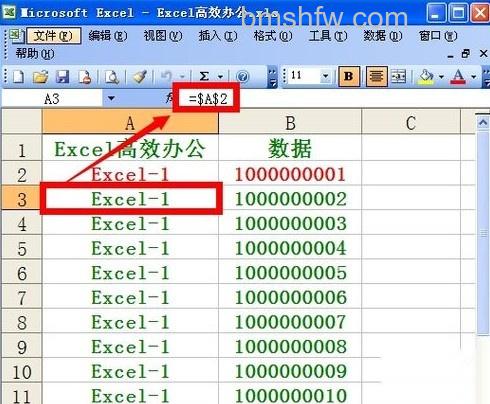490x404 pixels.
Task: Select cell with 1000000006
Action: (x=290, y=297)
